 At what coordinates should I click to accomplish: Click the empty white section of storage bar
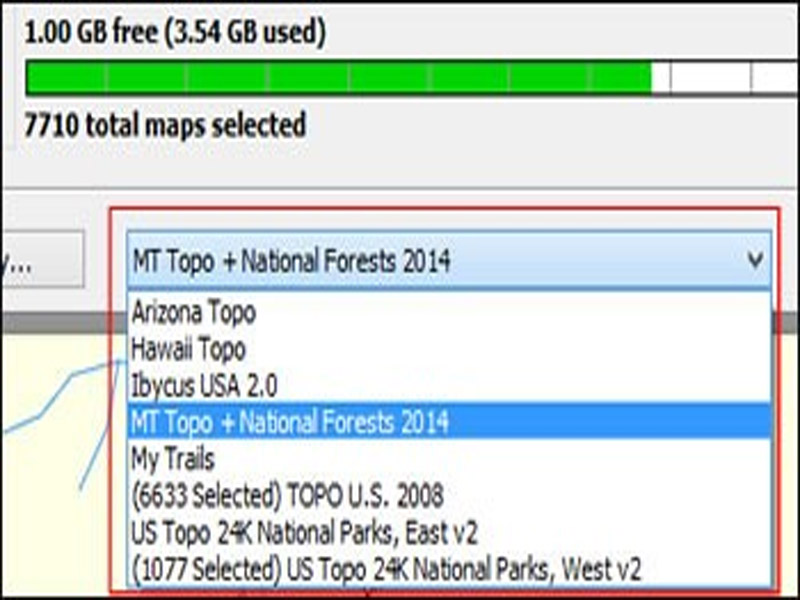pyautogui.click(x=710, y=78)
